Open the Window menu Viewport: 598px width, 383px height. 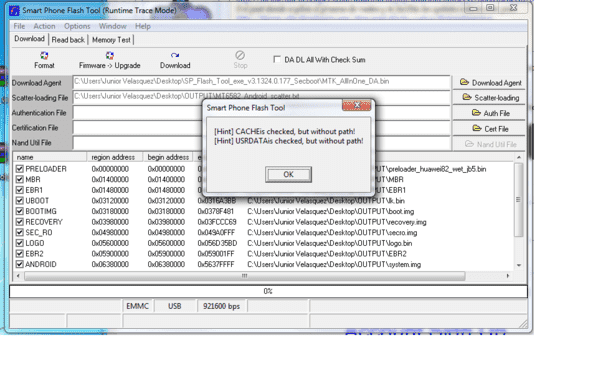pos(113,26)
